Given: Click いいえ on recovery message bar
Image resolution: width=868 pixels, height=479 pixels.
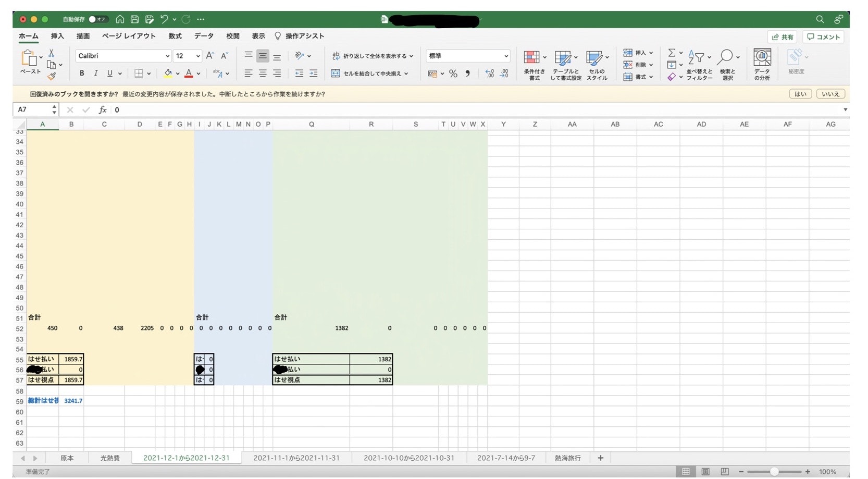Looking at the screenshot, I should [830, 94].
